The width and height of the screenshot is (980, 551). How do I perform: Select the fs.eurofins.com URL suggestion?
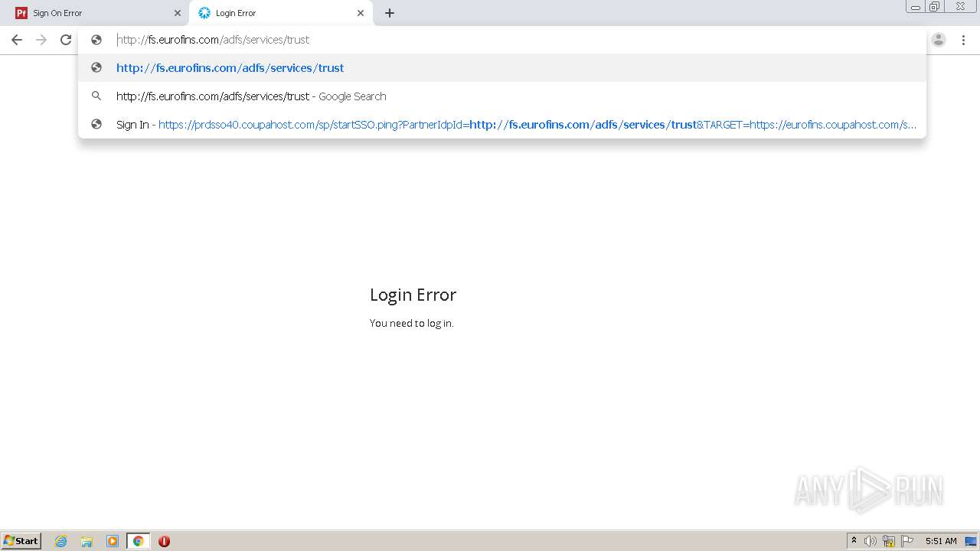(x=502, y=68)
